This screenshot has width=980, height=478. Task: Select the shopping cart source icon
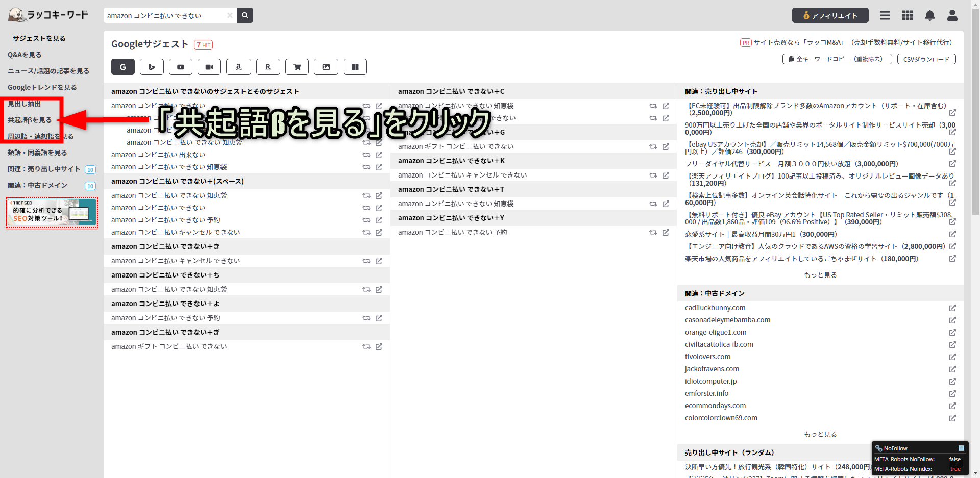[x=297, y=67]
